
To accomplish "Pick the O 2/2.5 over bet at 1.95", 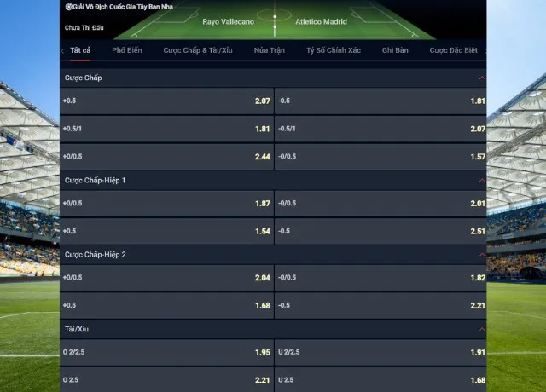I will (166, 352).
